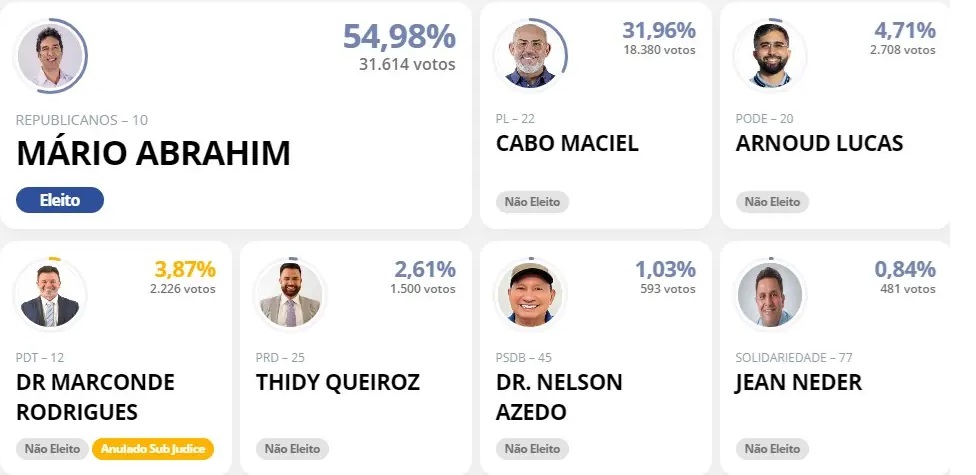Click the yellow Anulado Sub Judice badge
The image size is (976, 475).
(x=153, y=449)
